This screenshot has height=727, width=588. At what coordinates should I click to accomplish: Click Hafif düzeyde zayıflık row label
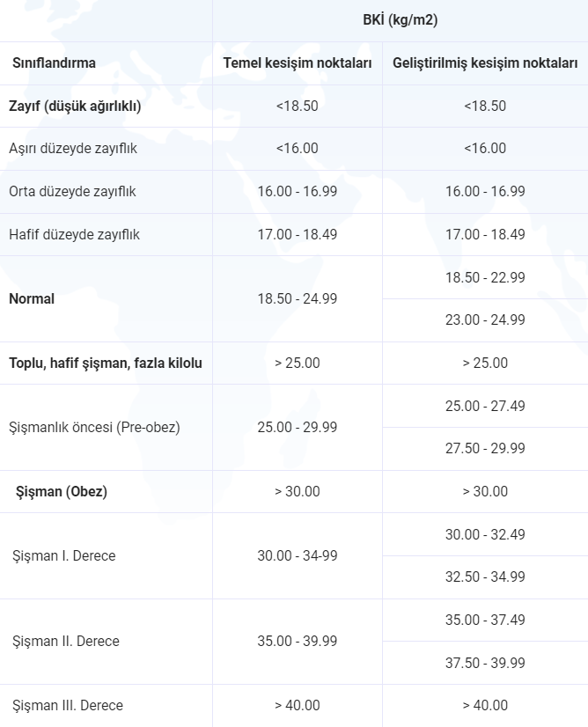point(74,234)
